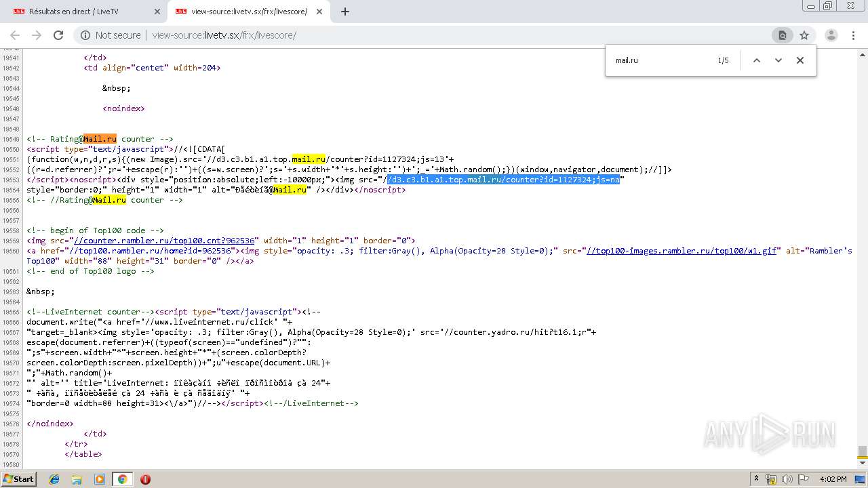Image resolution: width=868 pixels, height=488 pixels.
Task: Focus the find text field containing mail.ru
Action: point(661,60)
